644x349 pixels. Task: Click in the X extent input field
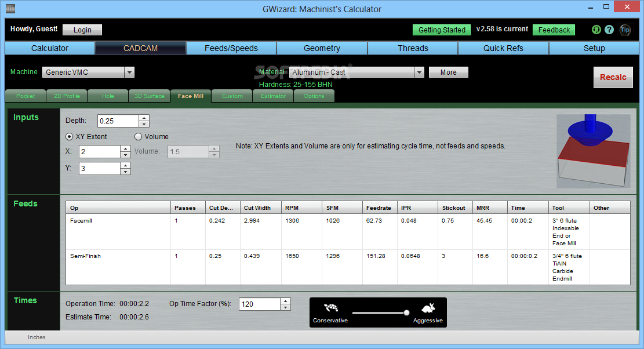[100, 152]
